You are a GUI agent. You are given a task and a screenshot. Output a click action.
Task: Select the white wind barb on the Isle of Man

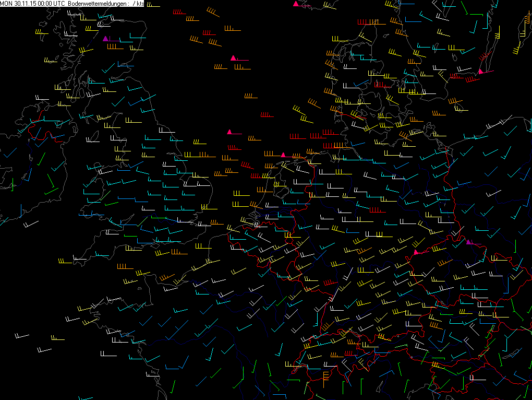coord(93,141)
